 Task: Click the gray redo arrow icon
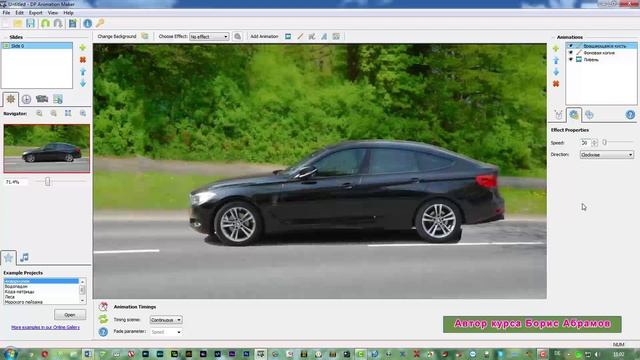[58, 23]
